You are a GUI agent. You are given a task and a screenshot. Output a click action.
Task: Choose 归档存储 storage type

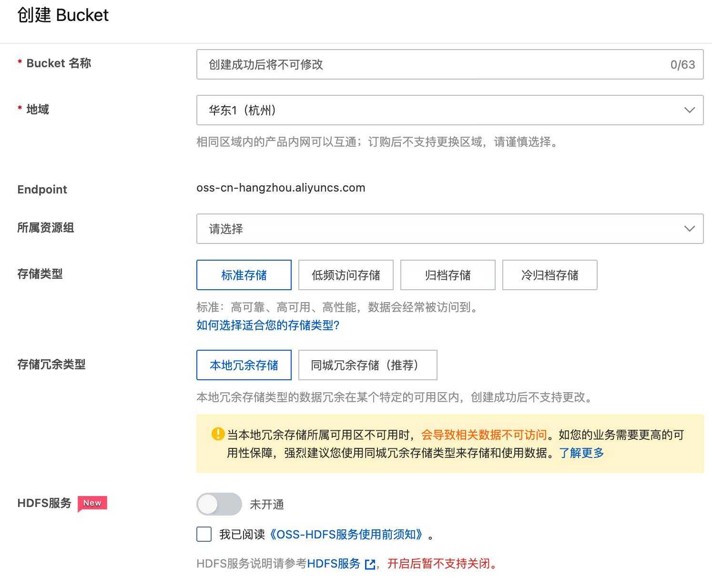point(448,275)
